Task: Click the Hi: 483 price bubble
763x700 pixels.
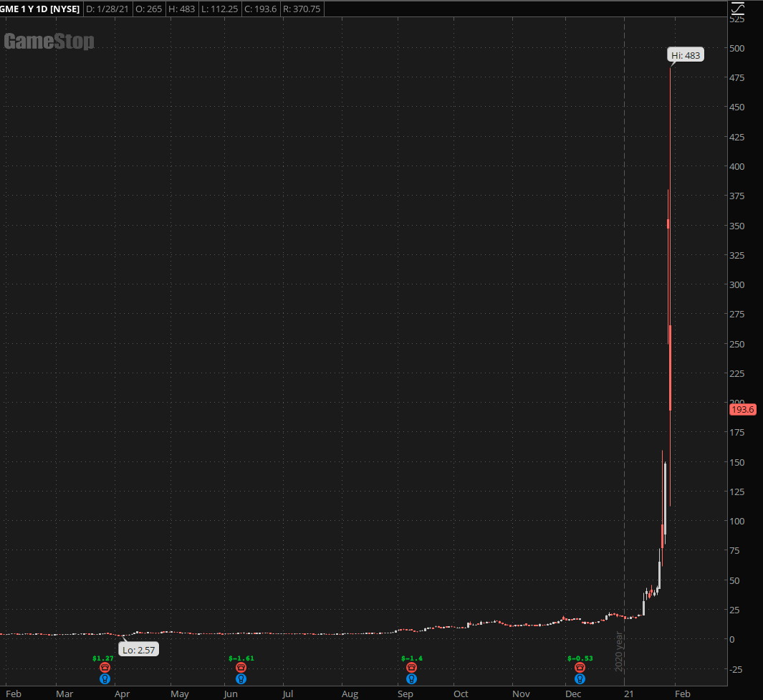Action: [686, 55]
